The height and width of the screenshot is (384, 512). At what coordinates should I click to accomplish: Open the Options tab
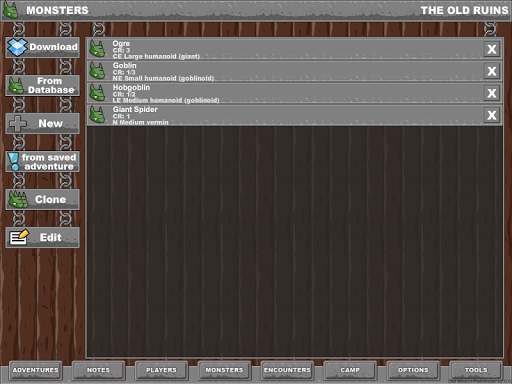pos(413,370)
